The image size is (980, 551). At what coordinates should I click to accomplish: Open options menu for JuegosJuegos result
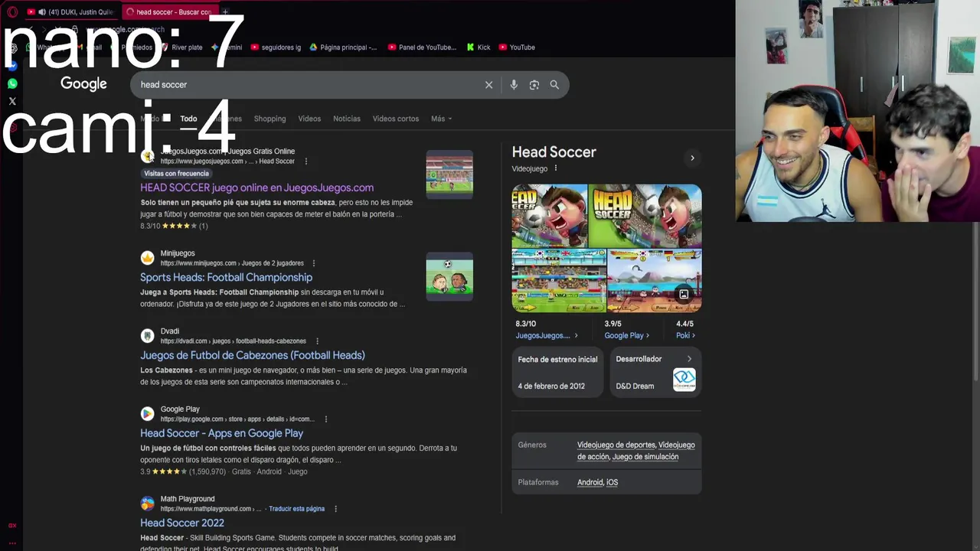(306, 161)
